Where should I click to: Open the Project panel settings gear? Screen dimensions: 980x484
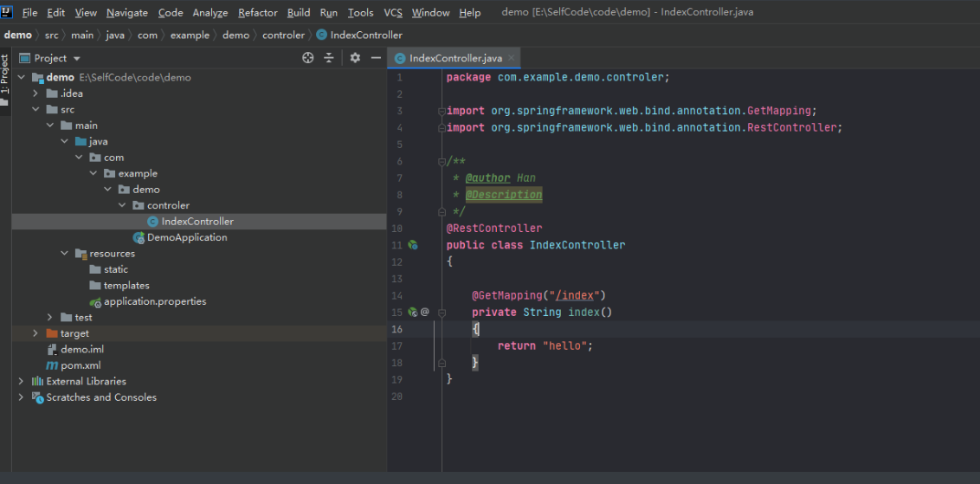355,58
